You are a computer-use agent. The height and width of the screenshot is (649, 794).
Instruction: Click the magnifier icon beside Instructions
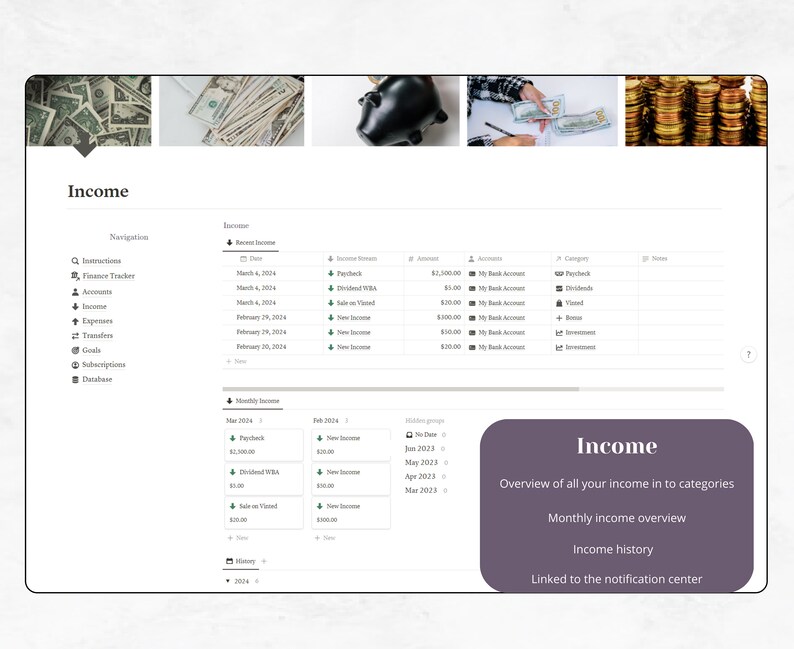click(x=75, y=261)
